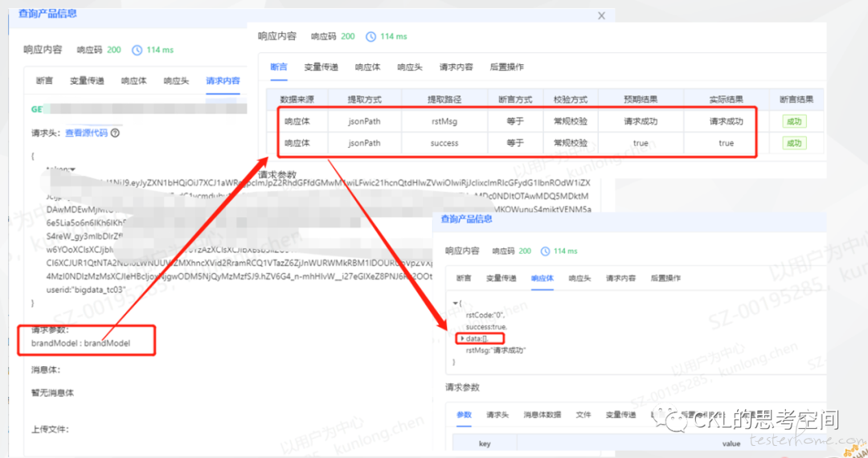
Task: Open the 断言 tab in the bottom-right panel
Action: 464,278
